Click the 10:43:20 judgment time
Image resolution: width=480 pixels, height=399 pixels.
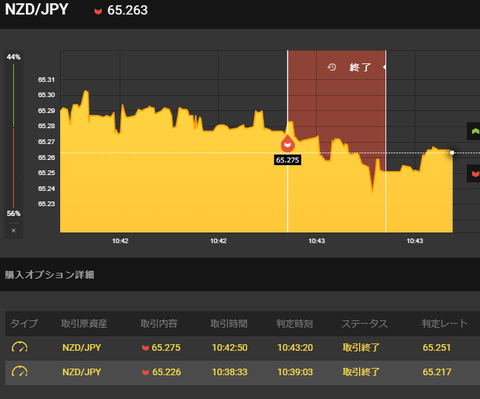pos(295,348)
